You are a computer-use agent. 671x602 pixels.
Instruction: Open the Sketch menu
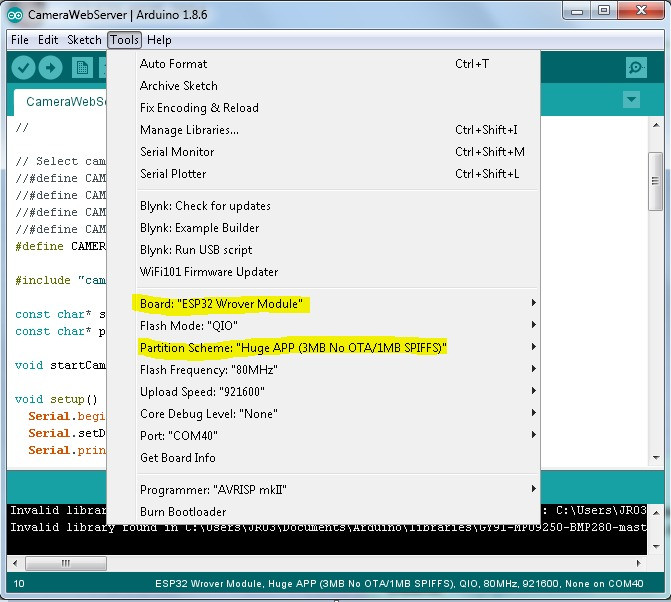click(x=84, y=40)
